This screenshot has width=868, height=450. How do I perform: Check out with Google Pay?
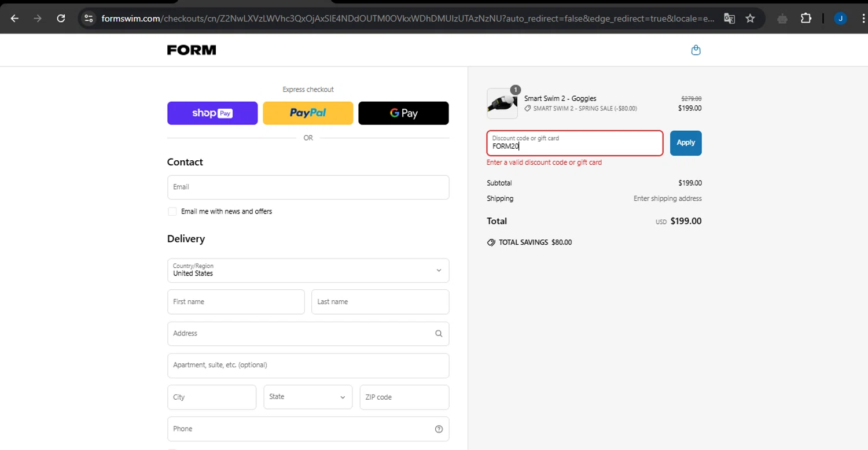(403, 113)
